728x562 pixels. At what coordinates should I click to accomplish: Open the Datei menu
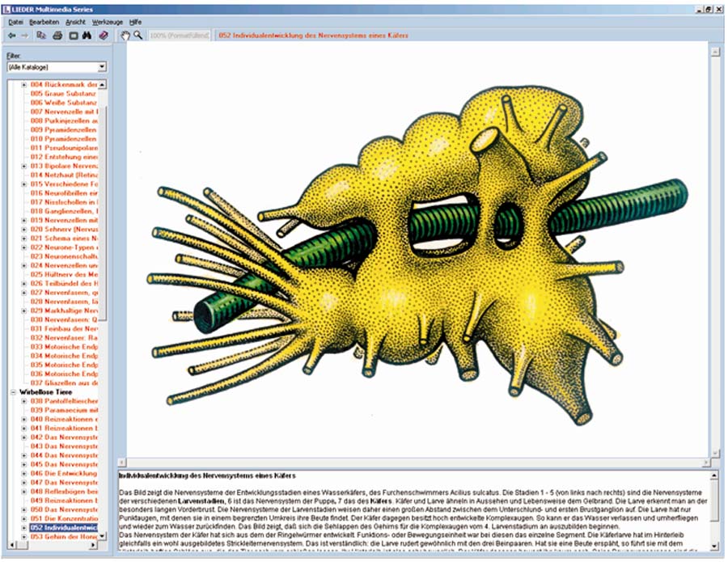[15, 22]
